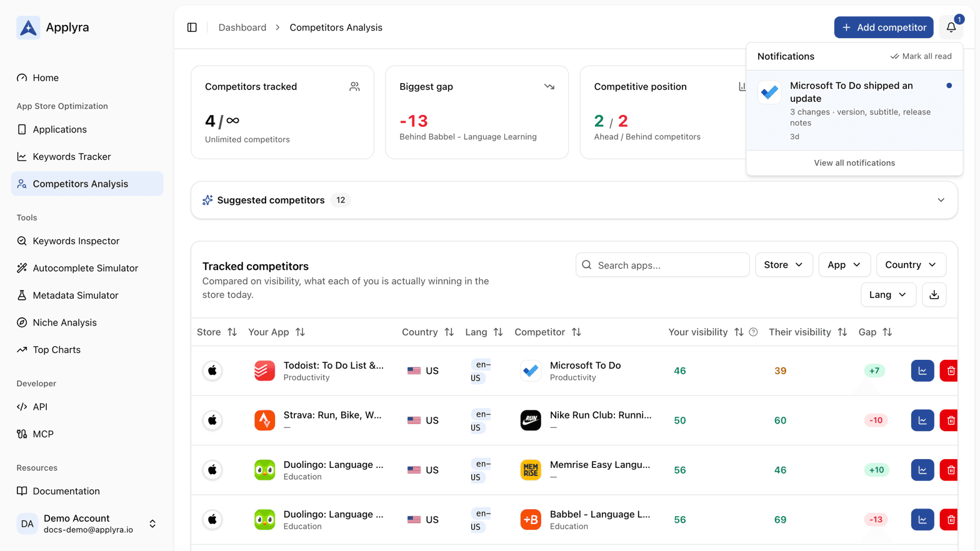
Task: Click the Biggest gap trend-down icon
Action: click(549, 87)
